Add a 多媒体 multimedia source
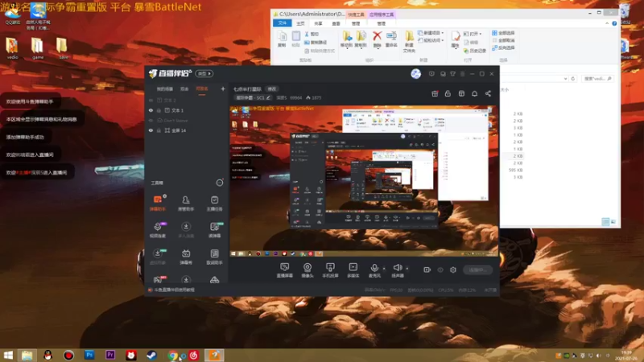The image size is (644, 362). click(x=353, y=270)
